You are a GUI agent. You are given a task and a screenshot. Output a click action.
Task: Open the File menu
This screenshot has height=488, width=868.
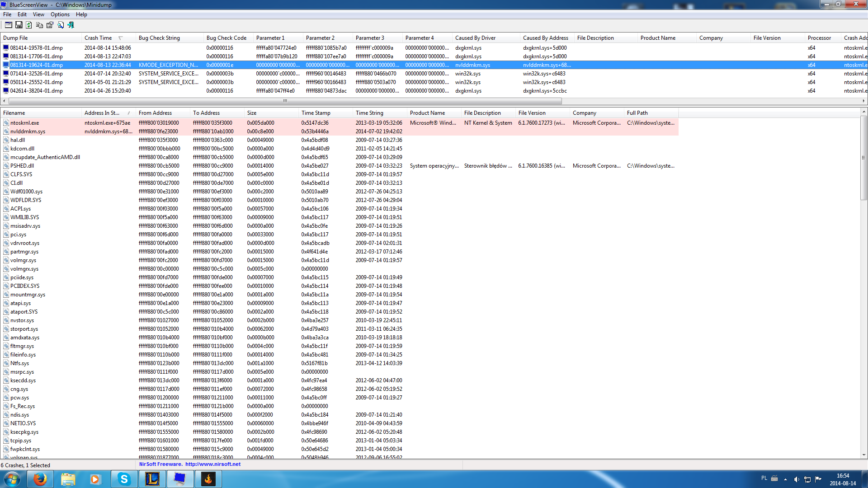[7, 14]
